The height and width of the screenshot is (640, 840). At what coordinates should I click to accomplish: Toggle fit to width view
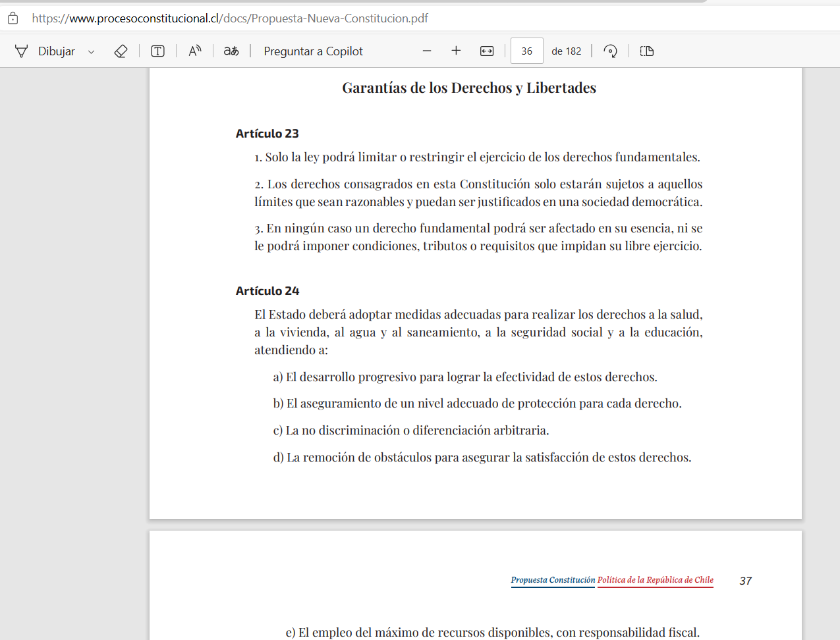coord(487,51)
